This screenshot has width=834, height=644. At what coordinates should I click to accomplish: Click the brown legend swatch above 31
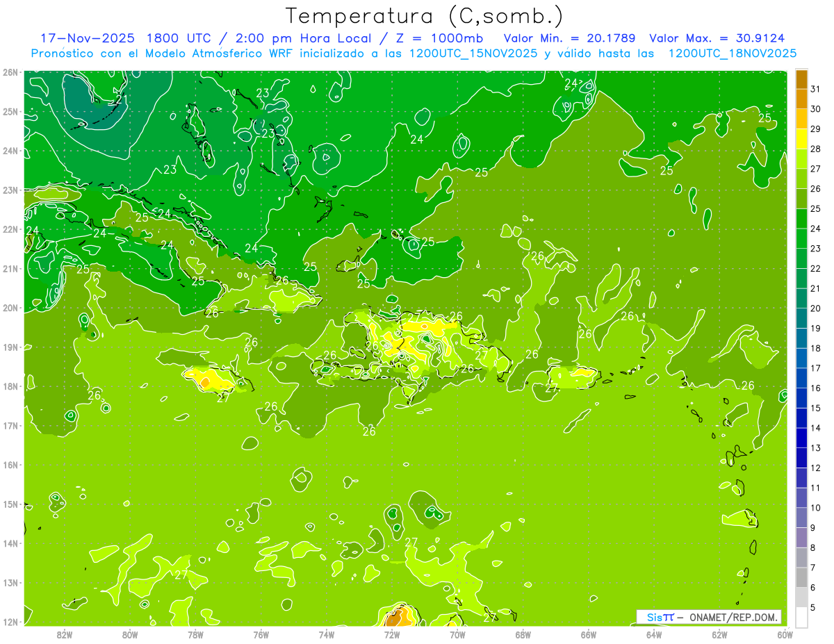[801, 79]
